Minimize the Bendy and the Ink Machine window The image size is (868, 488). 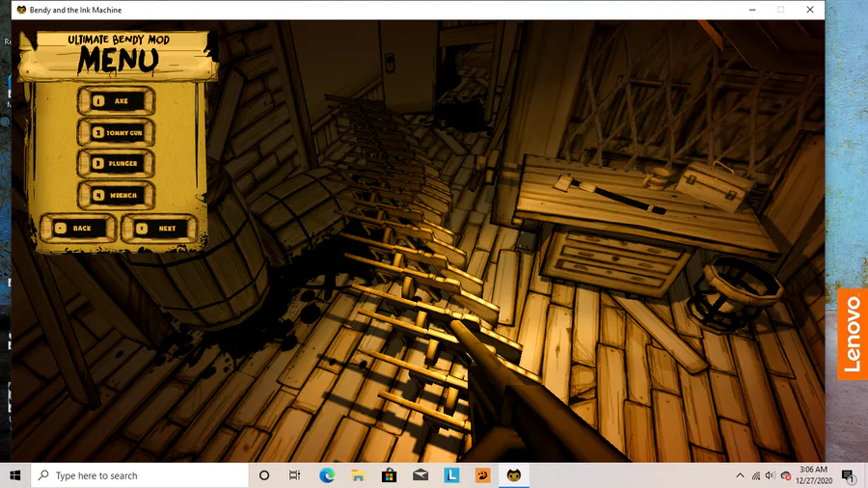pos(752,10)
